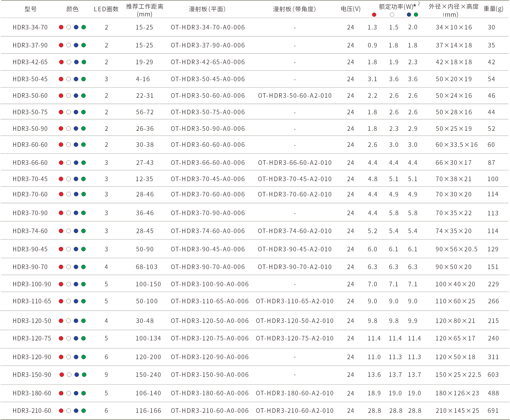Click the red dot in HDR3-90-70 row
Image resolution: width=510 pixels, height=420 pixels.
pyautogui.click(x=61, y=267)
